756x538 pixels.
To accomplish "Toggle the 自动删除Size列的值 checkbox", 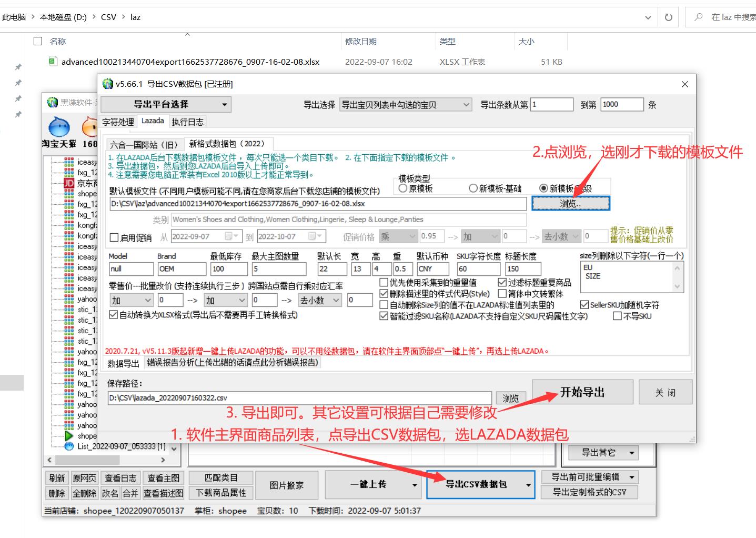I will 384,305.
